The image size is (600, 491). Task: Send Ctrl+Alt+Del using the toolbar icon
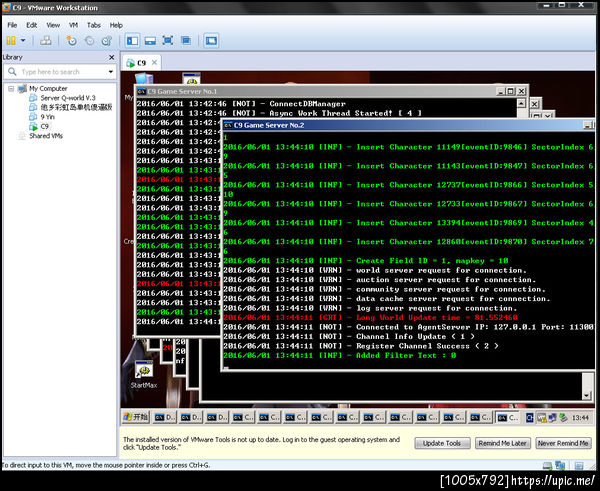pyautogui.click(x=46, y=40)
